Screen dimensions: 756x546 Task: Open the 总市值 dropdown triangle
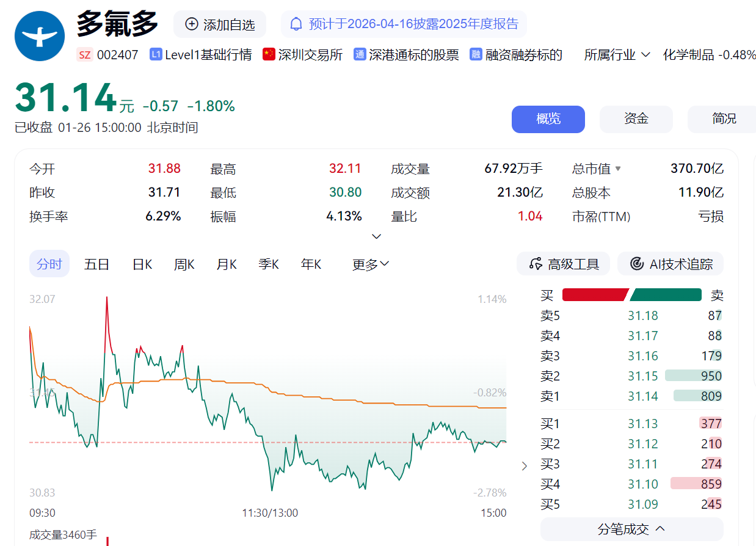point(618,169)
